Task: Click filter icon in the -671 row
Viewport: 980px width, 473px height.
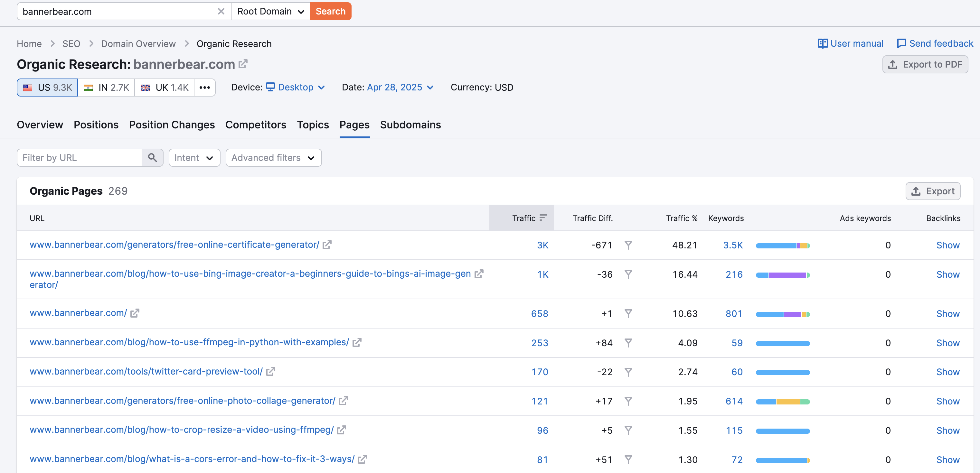Action: pos(628,245)
